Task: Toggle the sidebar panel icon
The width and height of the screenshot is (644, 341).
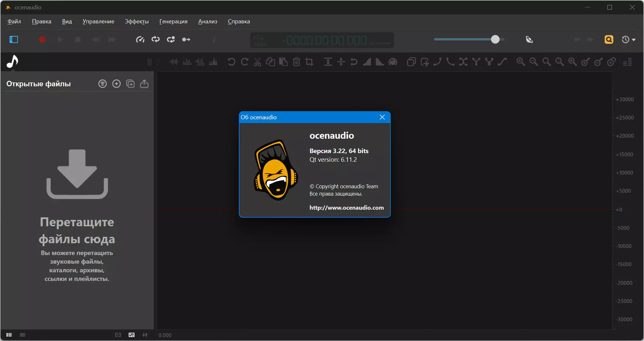Action: pyautogui.click(x=14, y=39)
